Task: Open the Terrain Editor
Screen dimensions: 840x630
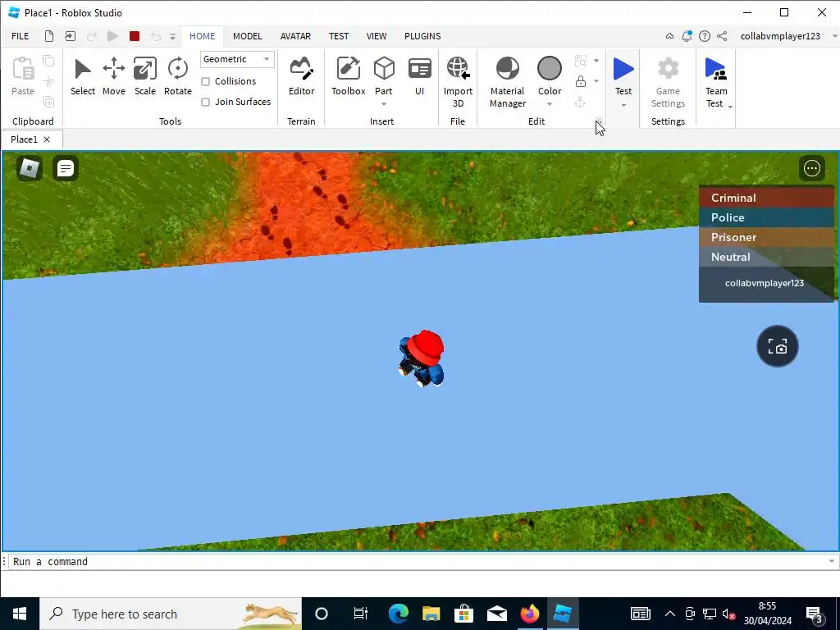Action: coord(301,76)
